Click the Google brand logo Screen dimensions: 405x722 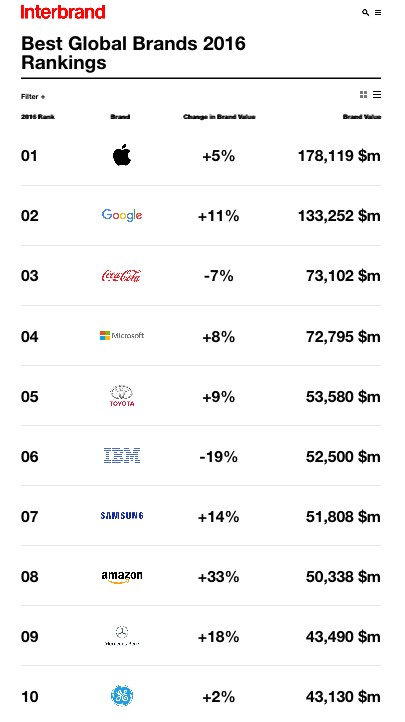[122, 215]
